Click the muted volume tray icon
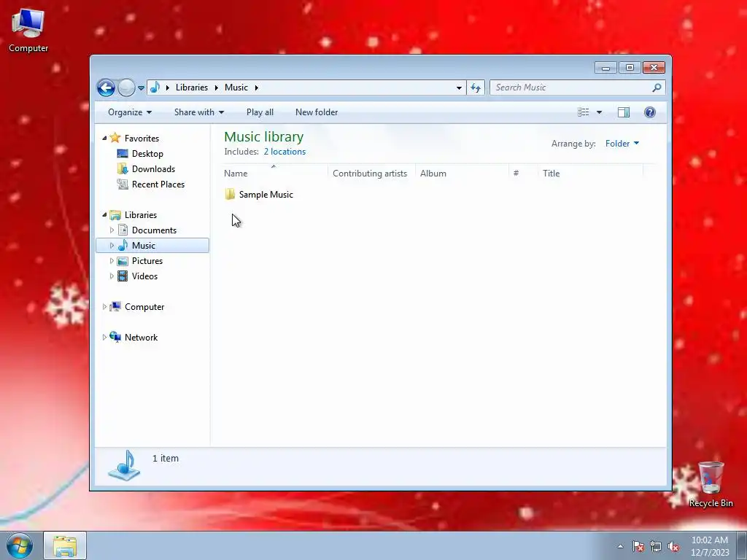 pyautogui.click(x=673, y=546)
